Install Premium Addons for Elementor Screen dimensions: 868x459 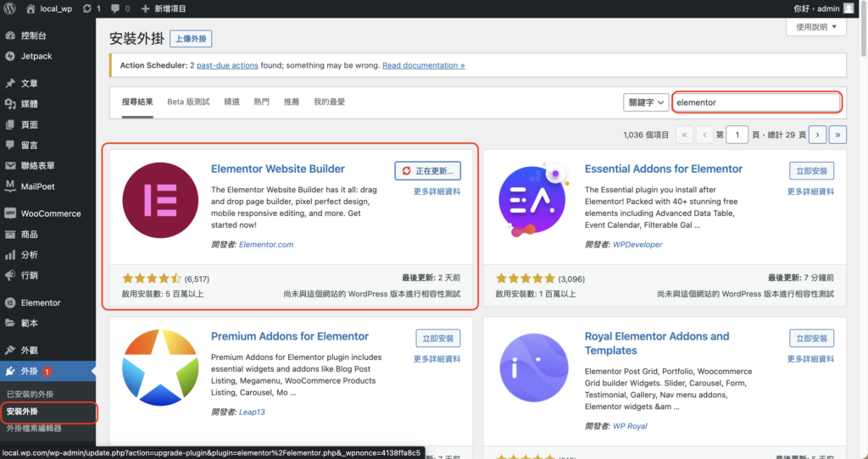(438, 339)
